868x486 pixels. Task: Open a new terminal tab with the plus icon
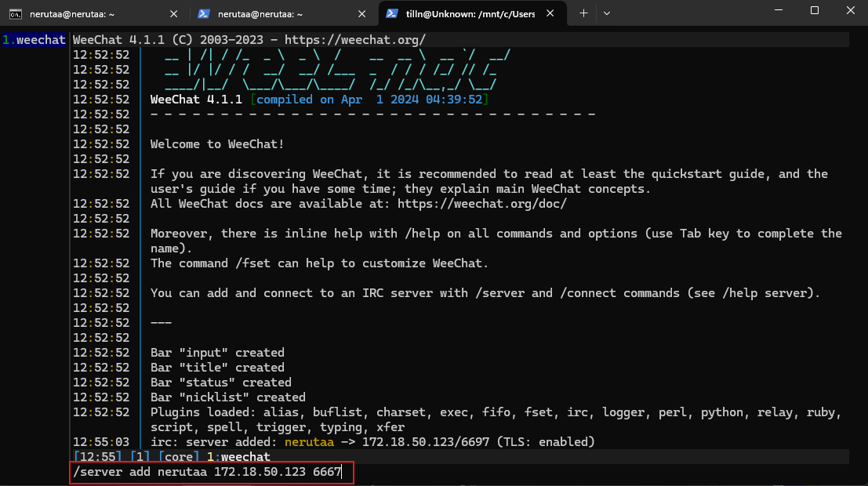(583, 13)
